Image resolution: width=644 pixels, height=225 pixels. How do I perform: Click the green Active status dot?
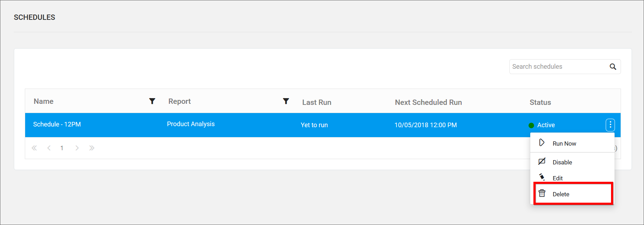[x=531, y=125]
